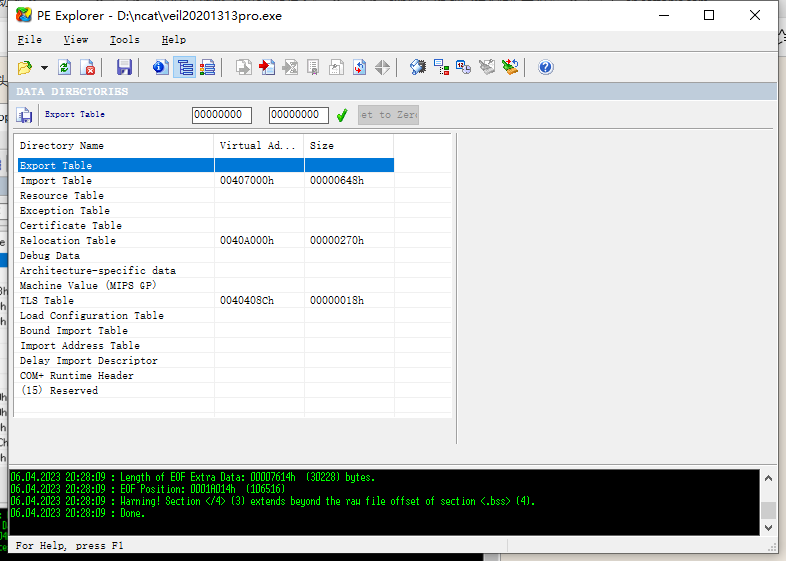Select the Architecture-specific data row
Image resolution: width=786 pixels, height=561 pixels.
coord(206,271)
